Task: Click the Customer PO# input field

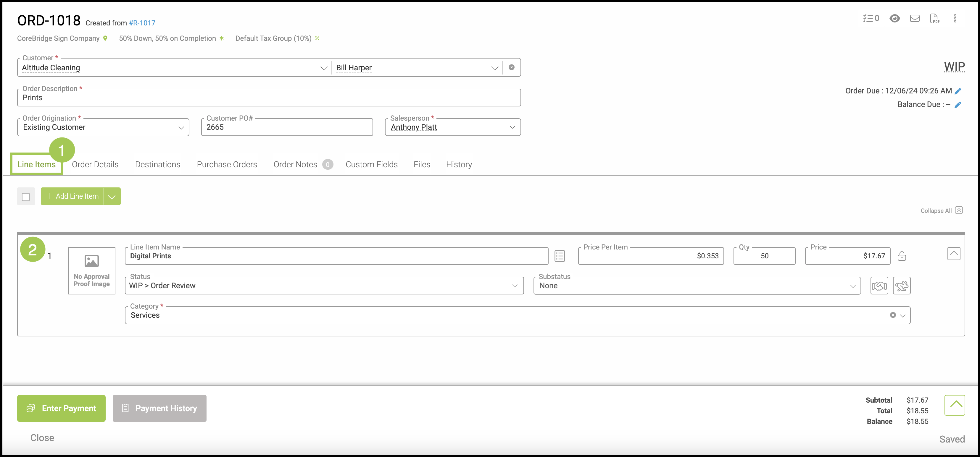Action: pos(287,127)
